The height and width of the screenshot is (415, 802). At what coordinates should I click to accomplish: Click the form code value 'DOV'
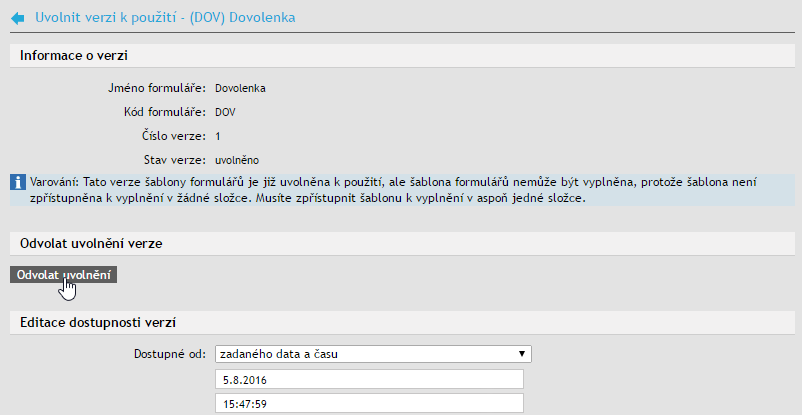pos(225,112)
